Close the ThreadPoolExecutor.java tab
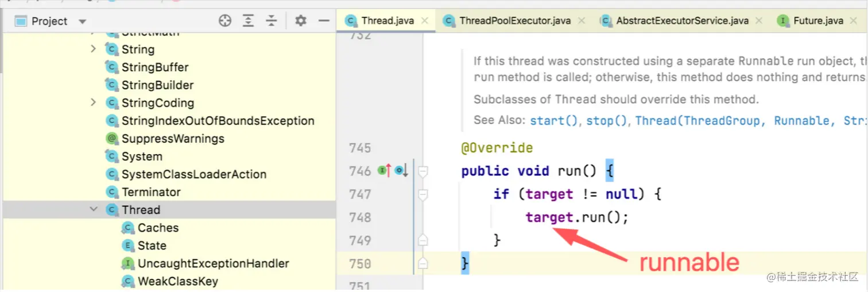The height and width of the screenshot is (292, 868). 582,21
